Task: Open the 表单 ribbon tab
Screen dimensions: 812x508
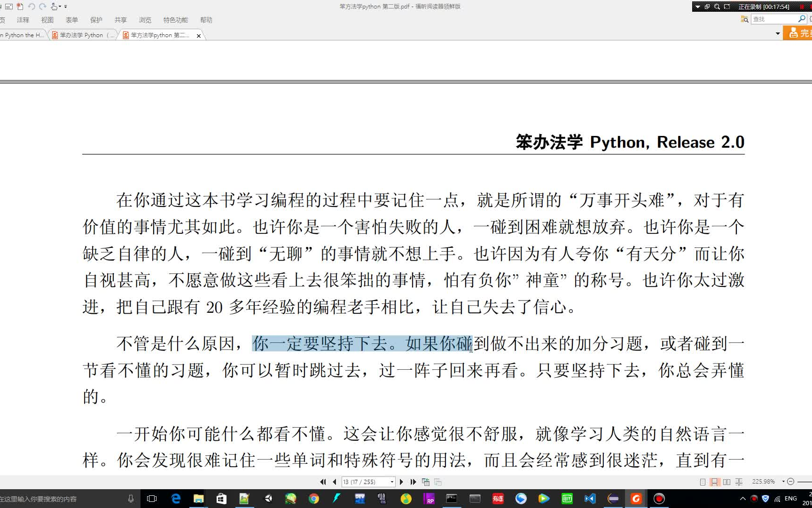Action: pos(72,20)
